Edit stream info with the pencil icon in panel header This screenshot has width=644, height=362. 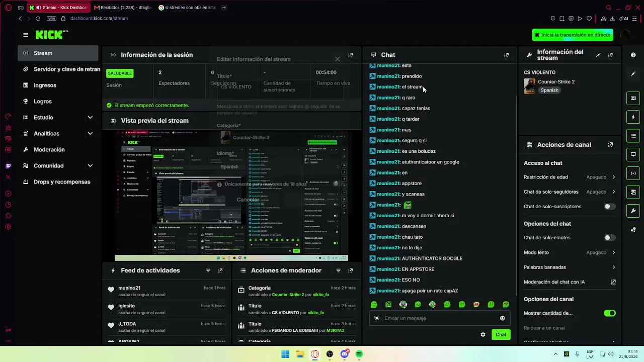point(598,55)
